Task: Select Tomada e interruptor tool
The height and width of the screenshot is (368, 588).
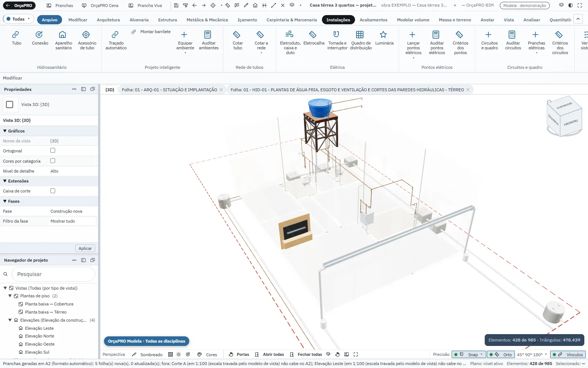Action: [337, 40]
